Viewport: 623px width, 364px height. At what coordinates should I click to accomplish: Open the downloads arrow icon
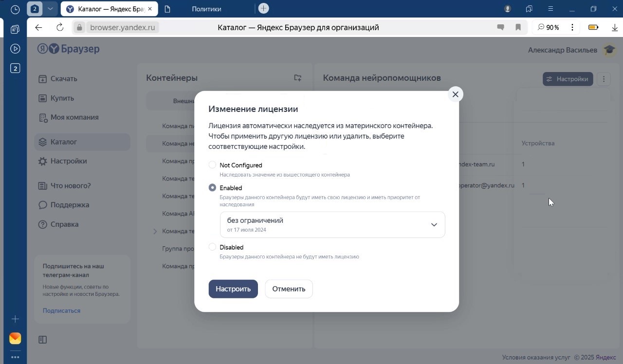coord(615,27)
